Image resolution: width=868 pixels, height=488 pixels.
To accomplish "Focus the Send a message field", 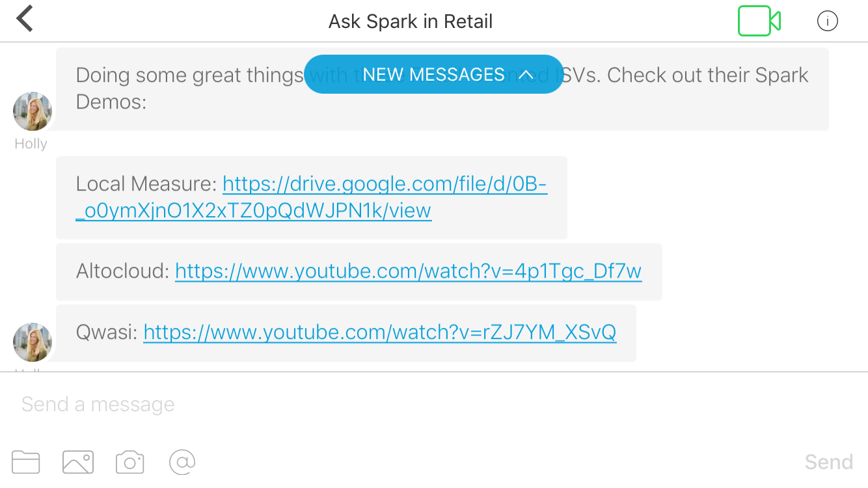I will click(390, 405).
